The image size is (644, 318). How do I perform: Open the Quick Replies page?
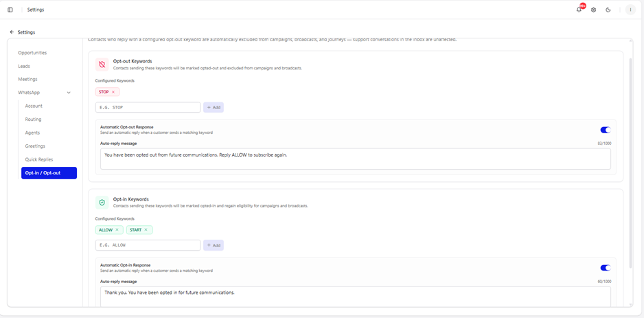click(39, 159)
